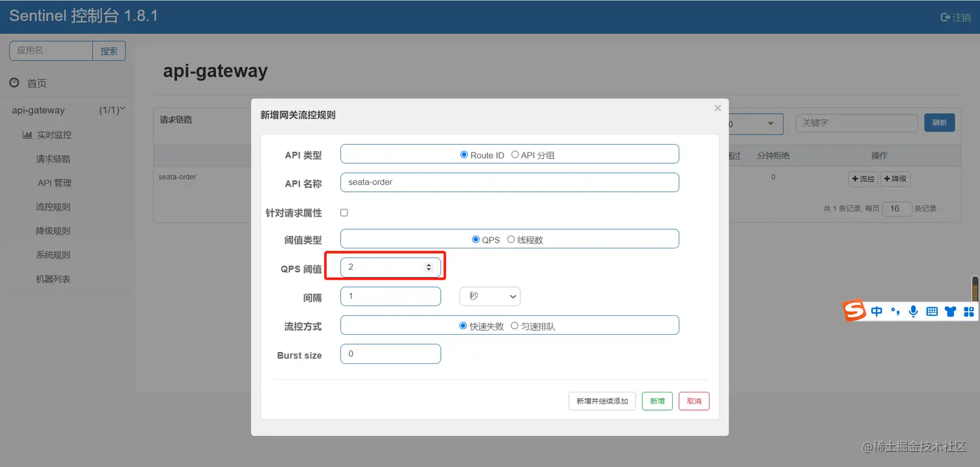Select the QPS threshold type radio
The height and width of the screenshot is (467, 980).
click(476, 239)
